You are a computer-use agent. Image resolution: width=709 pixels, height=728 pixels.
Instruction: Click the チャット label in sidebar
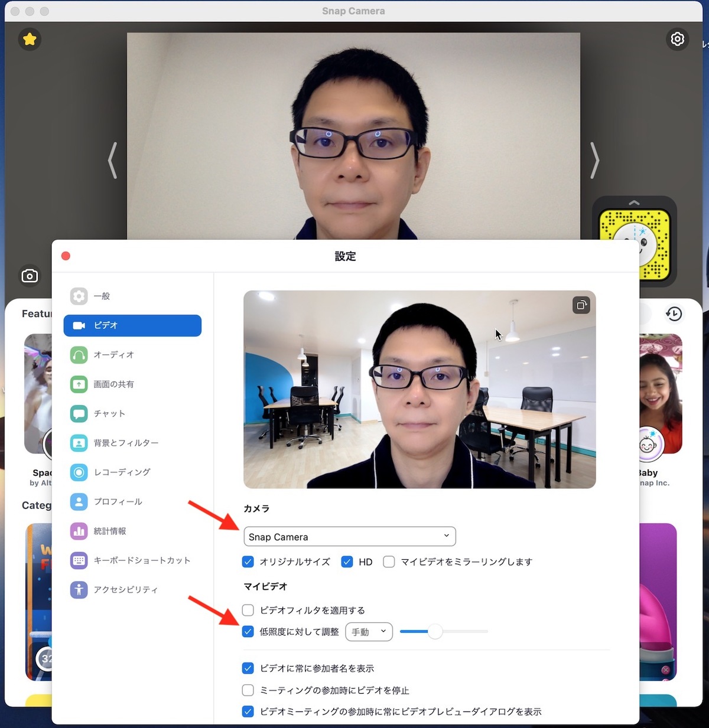[109, 413]
